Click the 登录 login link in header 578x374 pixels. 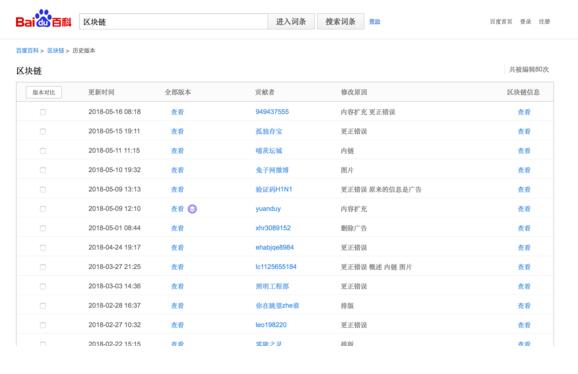pyautogui.click(x=526, y=21)
